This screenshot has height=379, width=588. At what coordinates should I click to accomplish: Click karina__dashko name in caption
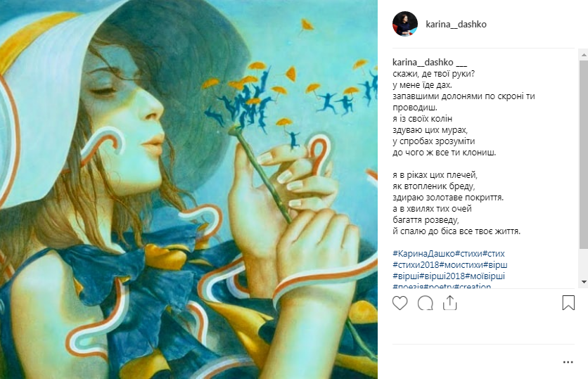point(423,63)
